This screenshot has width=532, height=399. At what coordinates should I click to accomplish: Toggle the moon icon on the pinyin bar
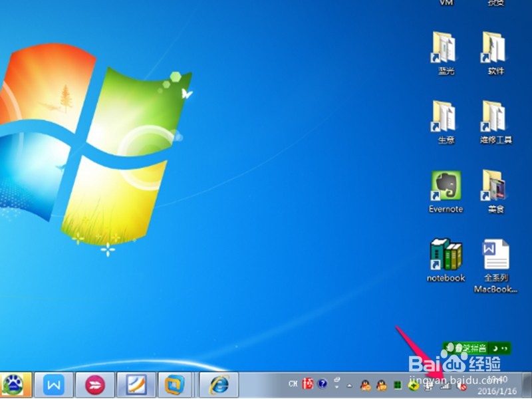tap(495, 348)
